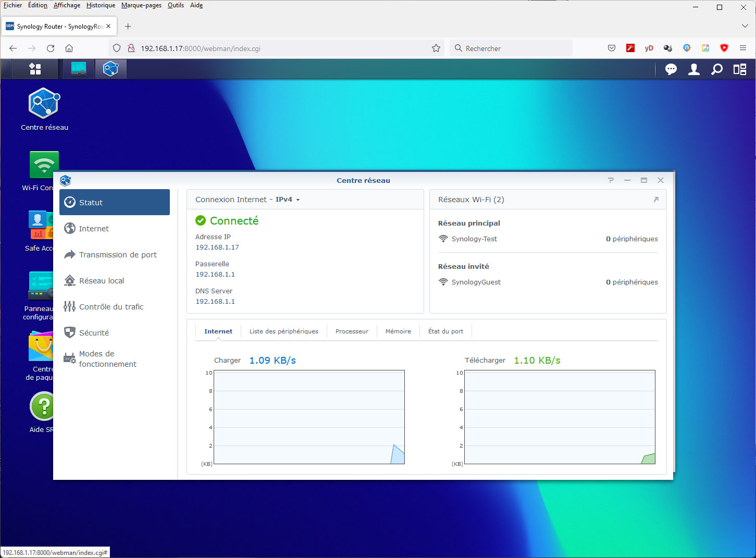The height and width of the screenshot is (558, 756).
Task: Click the SRM search magnifier icon
Action: [x=717, y=69]
